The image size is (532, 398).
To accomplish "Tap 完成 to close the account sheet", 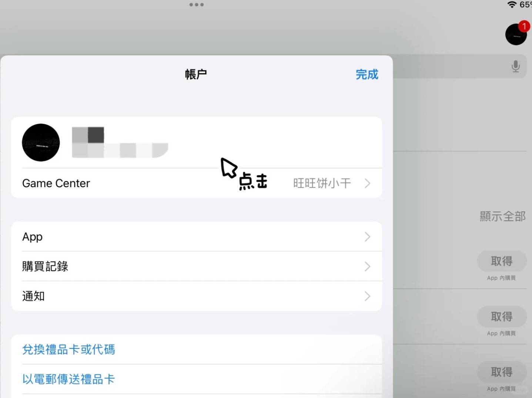I will [367, 74].
